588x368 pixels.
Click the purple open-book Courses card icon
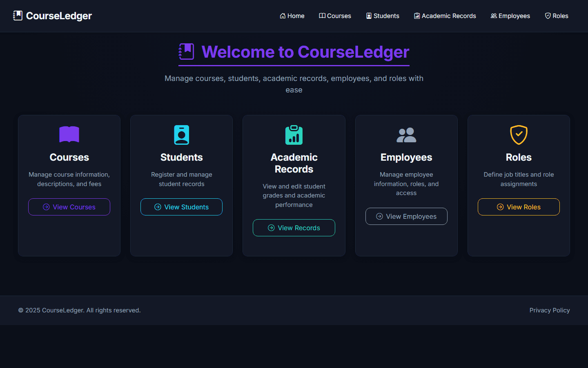69,135
